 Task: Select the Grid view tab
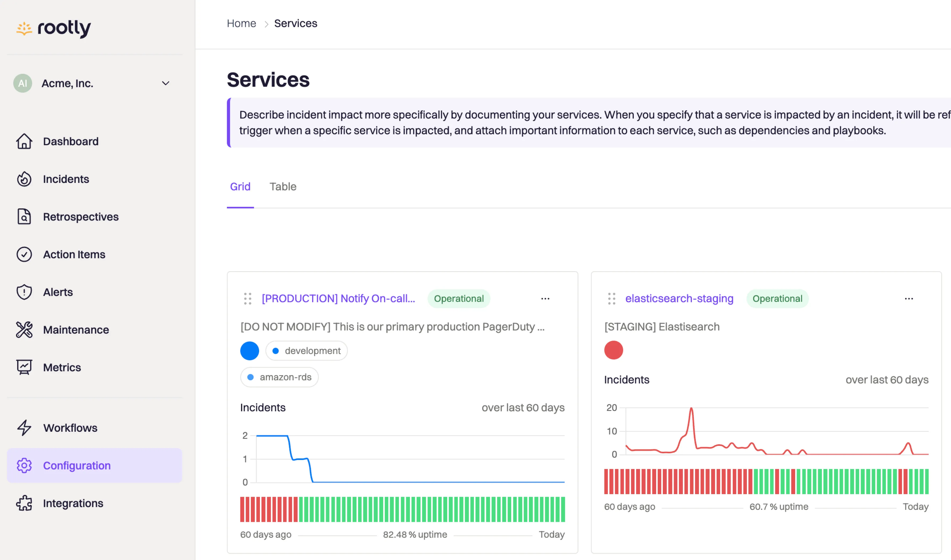pos(240,187)
